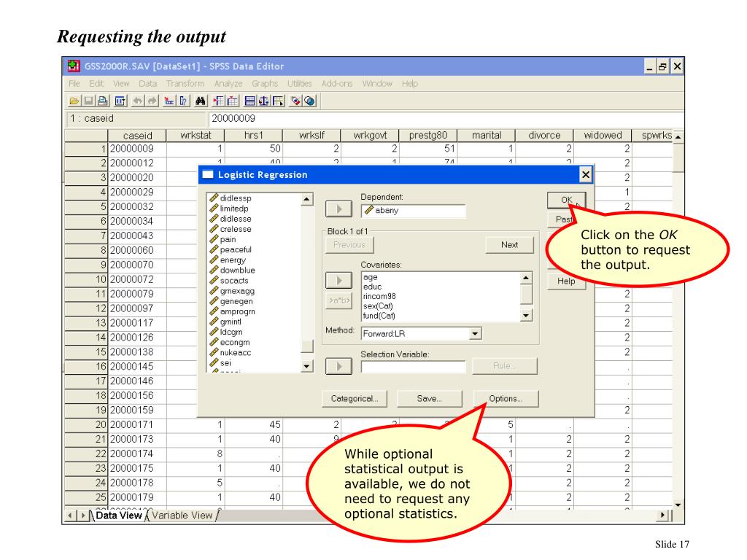Click the Print toolbar icon
747x560 pixels.
(x=103, y=101)
